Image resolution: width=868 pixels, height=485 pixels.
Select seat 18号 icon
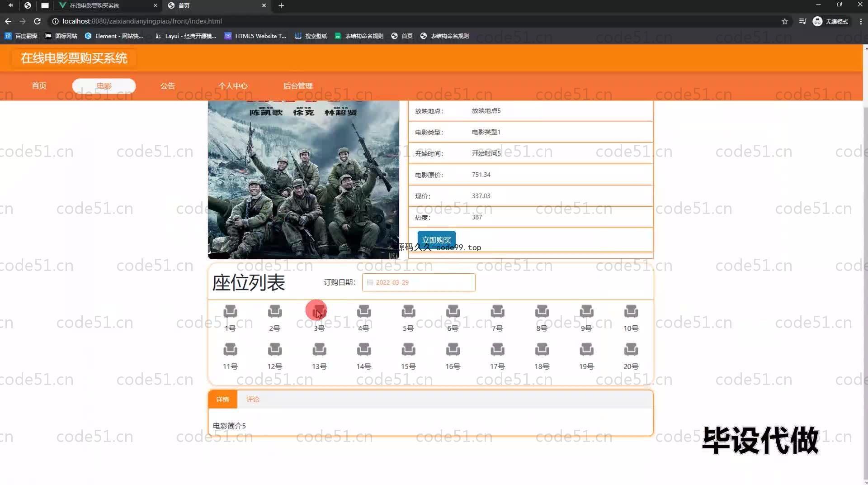click(x=542, y=349)
